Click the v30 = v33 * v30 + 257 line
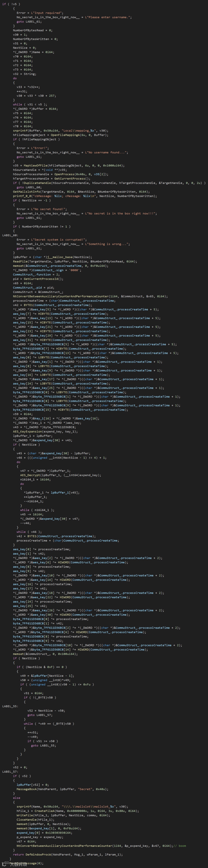This screenshot has height=868, width=208. (36, 96)
